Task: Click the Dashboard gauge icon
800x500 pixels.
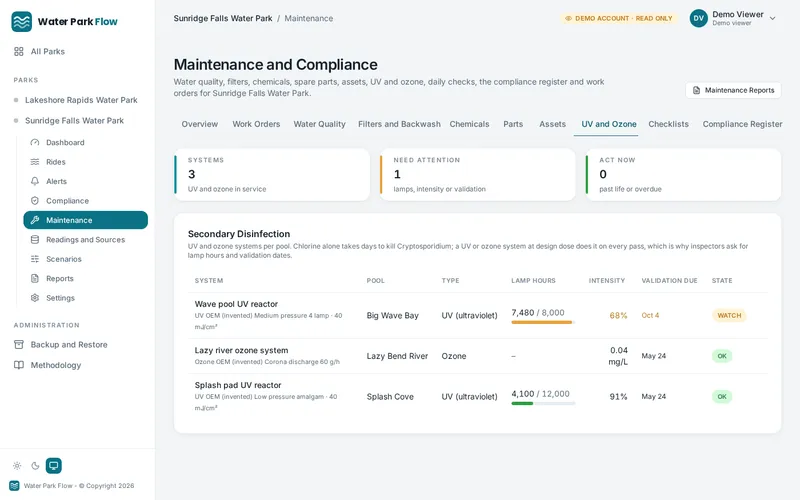Action: pyautogui.click(x=35, y=142)
